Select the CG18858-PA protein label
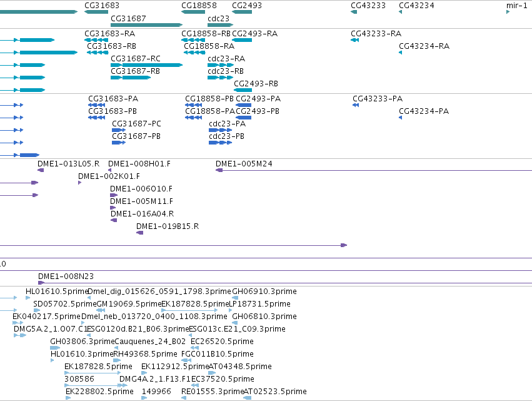Viewport: 532px width, 401px height. (x=210, y=111)
